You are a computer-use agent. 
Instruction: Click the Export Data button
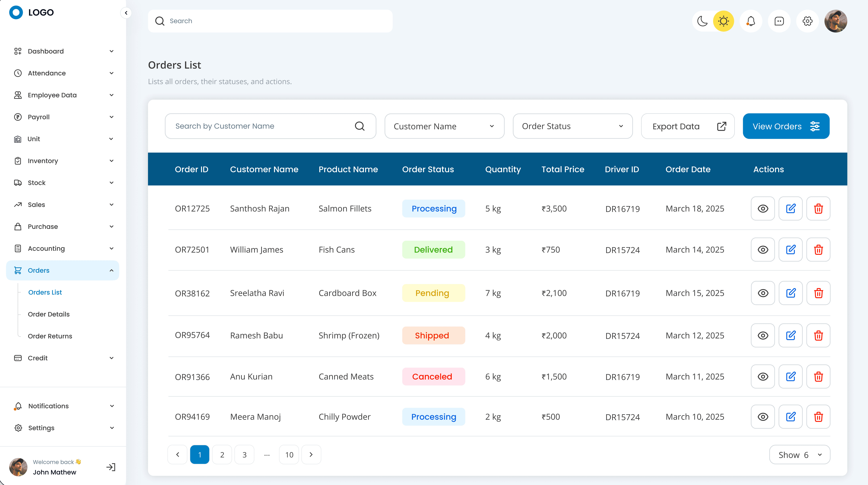click(x=687, y=126)
